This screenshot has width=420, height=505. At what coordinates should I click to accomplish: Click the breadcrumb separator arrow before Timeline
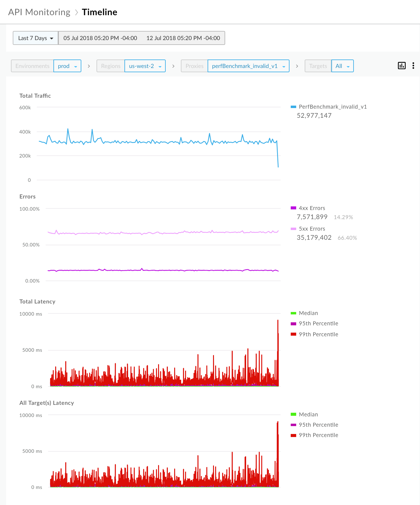[x=76, y=12]
